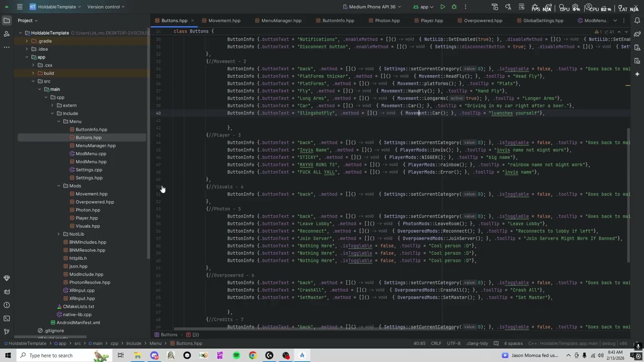This screenshot has height=362, width=644.
Task: Expand the extern folder
Action: [52, 106]
